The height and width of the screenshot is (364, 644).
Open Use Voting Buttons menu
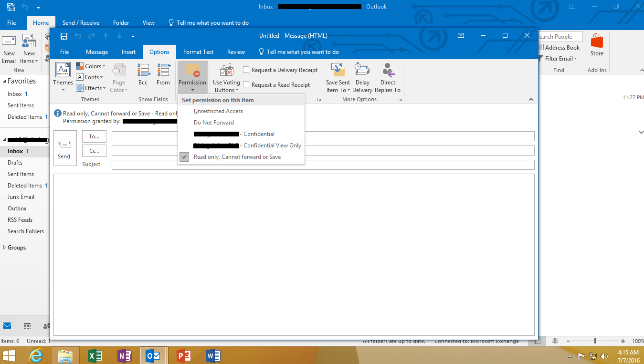point(226,78)
